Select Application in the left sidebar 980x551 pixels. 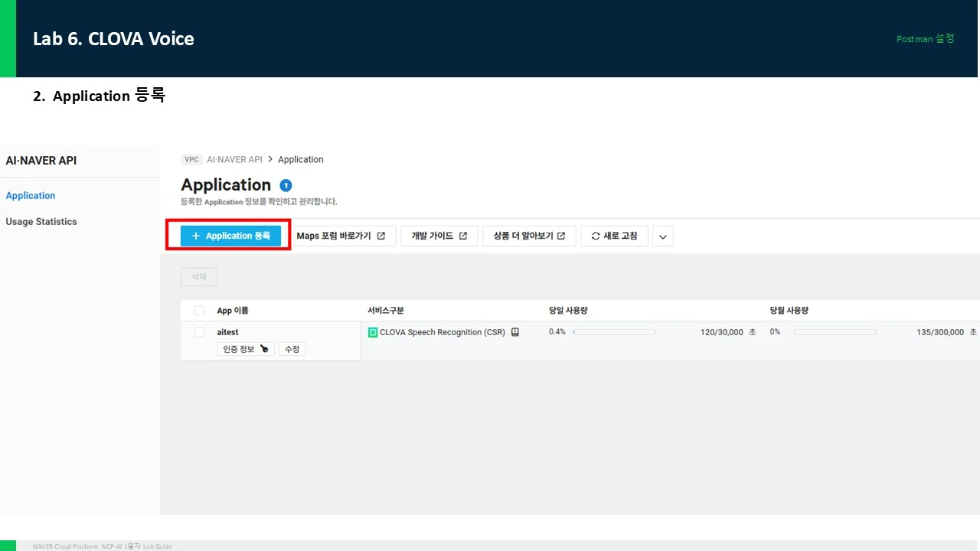pyautogui.click(x=31, y=196)
